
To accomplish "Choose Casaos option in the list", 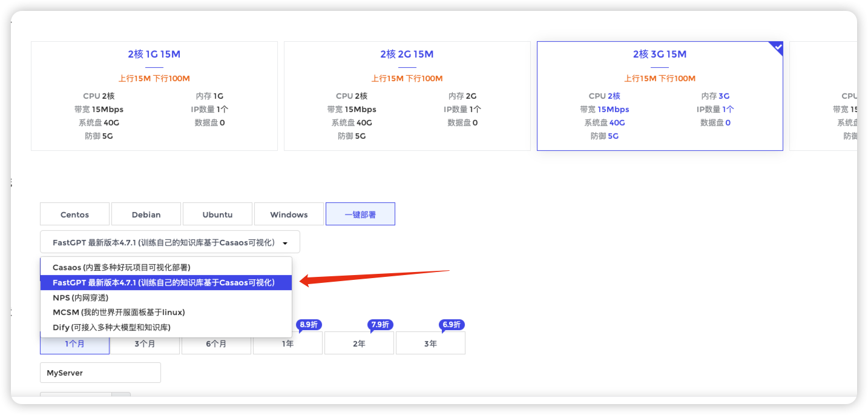I will pos(166,267).
